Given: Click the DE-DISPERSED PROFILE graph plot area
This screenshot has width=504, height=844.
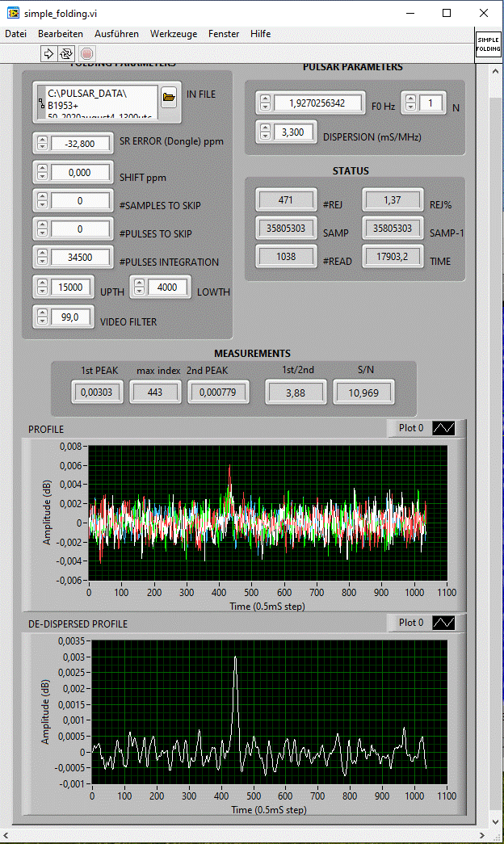Looking at the screenshot, I should coord(269,712).
